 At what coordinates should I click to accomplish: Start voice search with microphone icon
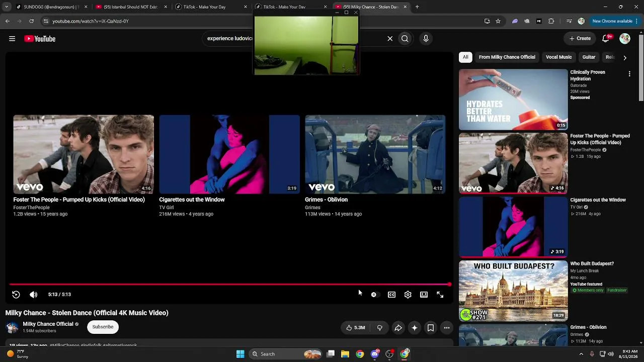tap(426, 39)
